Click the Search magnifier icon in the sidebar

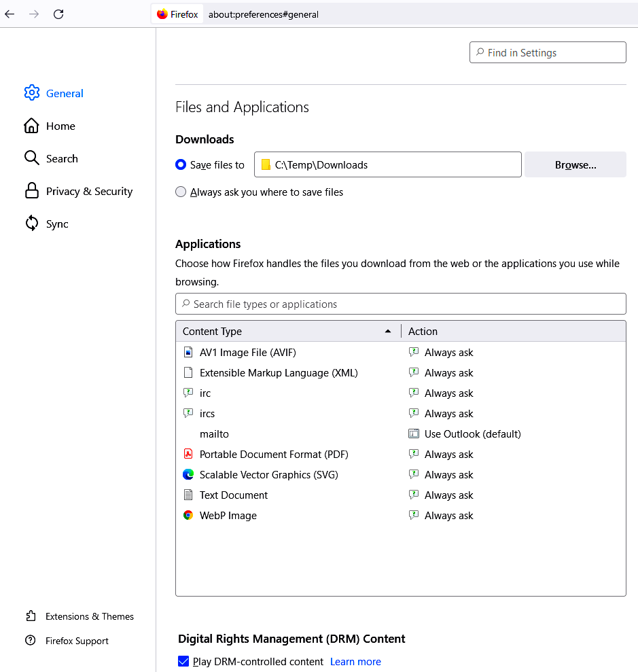(32, 158)
